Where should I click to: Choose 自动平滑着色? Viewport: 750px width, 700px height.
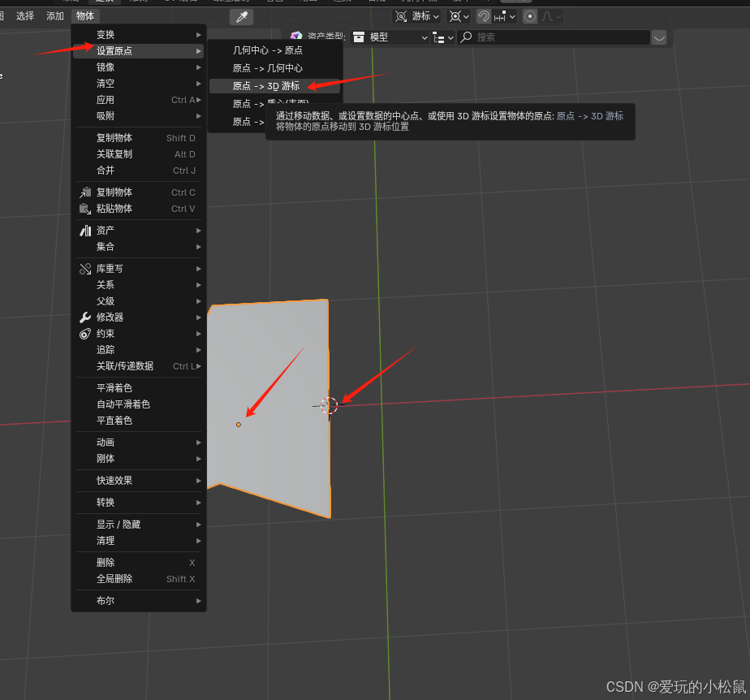[139, 404]
